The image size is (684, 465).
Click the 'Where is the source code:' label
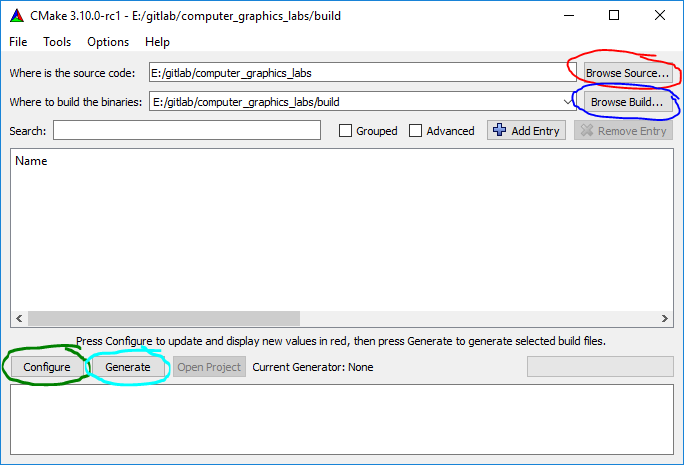tap(72, 73)
